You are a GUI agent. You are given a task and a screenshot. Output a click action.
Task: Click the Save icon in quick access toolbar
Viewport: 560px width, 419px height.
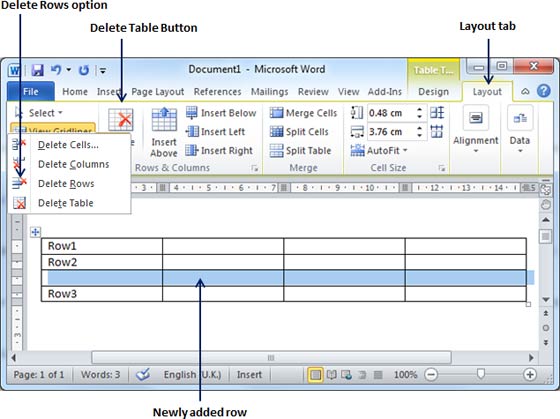[38, 70]
